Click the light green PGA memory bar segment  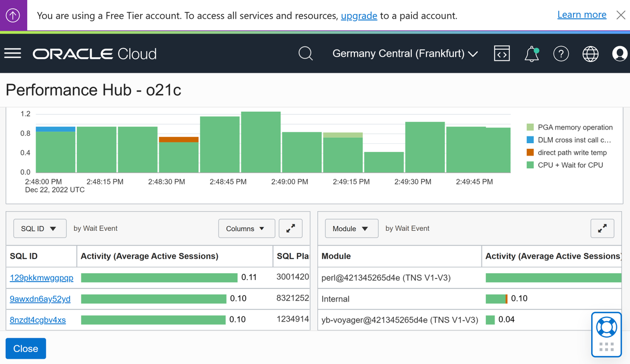343,135
